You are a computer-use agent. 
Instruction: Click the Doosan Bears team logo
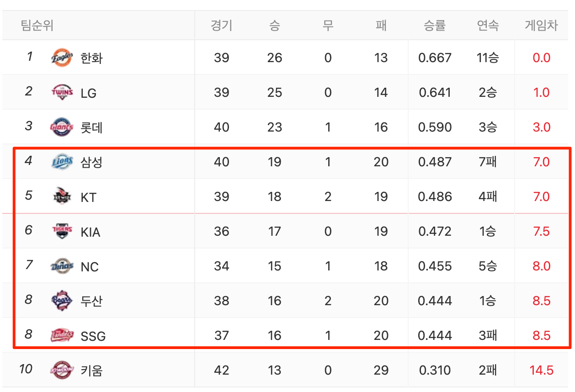[x=62, y=301]
